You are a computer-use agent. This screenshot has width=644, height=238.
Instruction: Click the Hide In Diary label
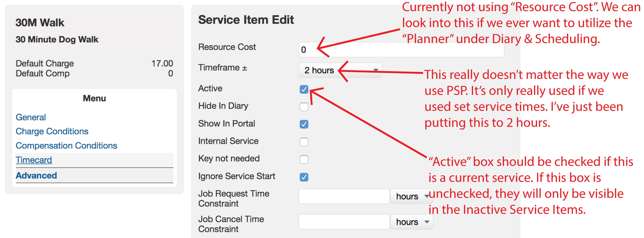[223, 106]
